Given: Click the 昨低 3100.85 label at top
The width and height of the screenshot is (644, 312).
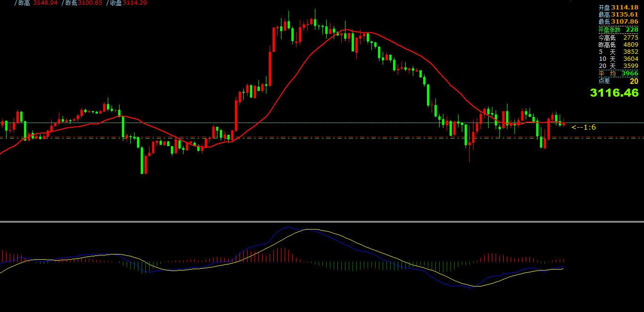Looking at the screenshot, I should pos(83,3).
